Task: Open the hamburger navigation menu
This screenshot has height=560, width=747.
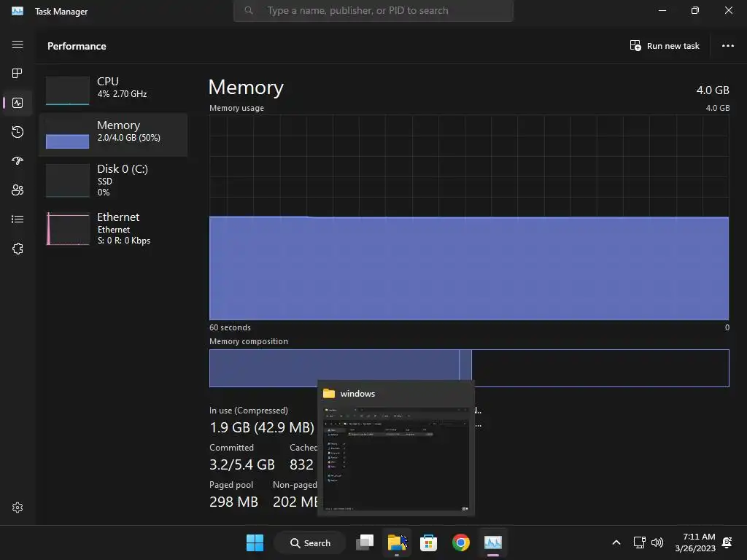Action: point(18,44)
